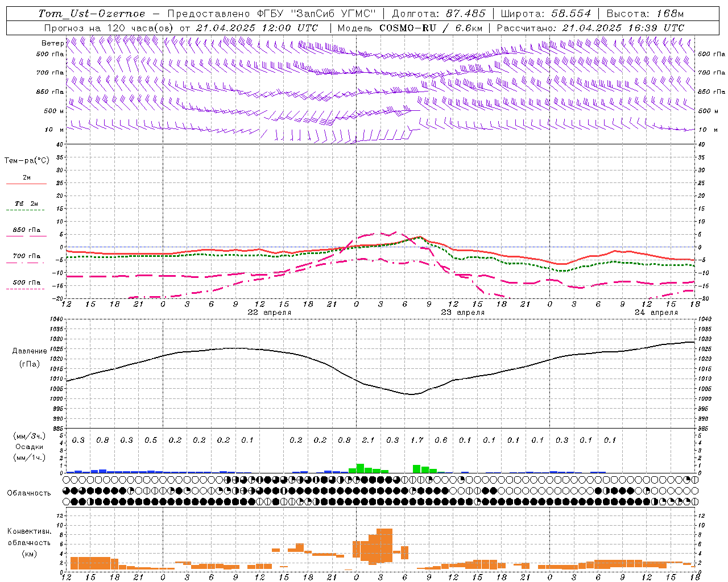Screen dimensions: 728x582
Task: Click the "(км)" convective cloud unit label
Action: [30, 554]
